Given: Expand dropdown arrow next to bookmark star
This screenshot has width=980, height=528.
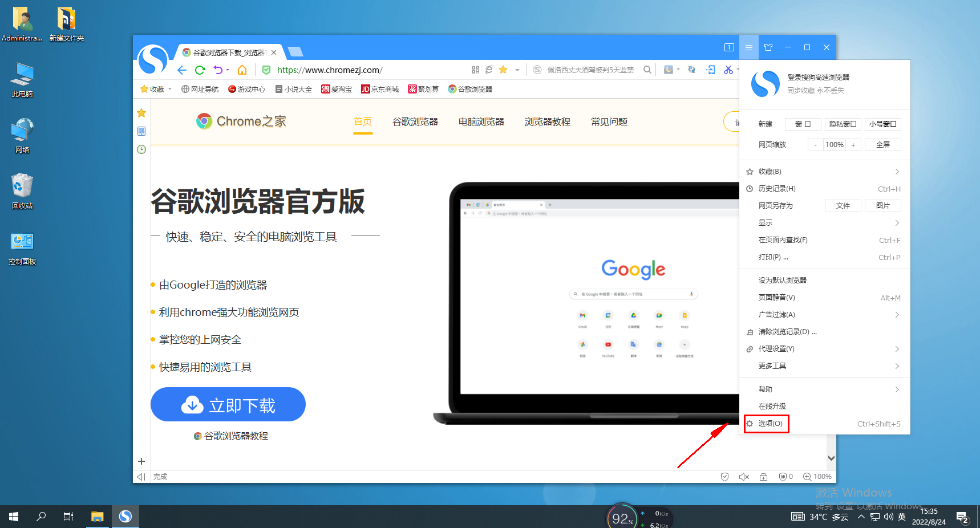Looking at the screenshot, I should [x=517, y=70].
